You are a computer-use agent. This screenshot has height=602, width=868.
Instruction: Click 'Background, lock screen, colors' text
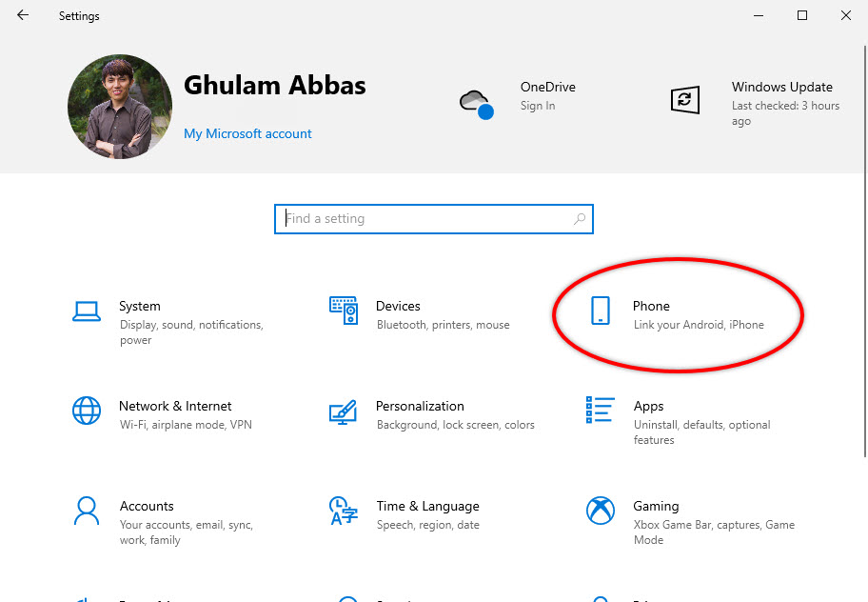456,425
